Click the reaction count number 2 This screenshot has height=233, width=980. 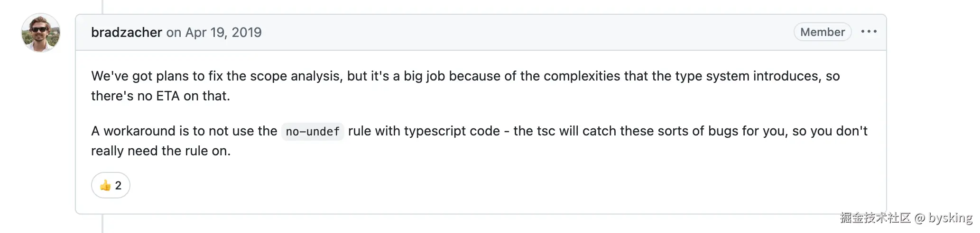click(118, 185)
